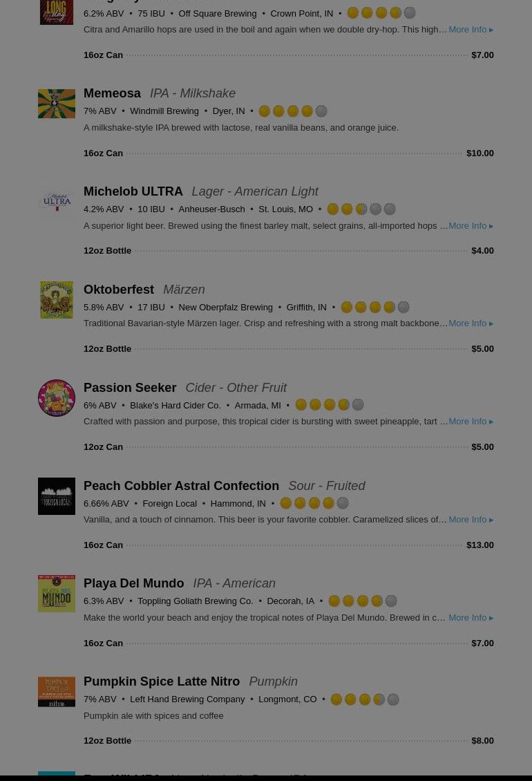Open the Memeosa beer title link
Image resolution: width=532 pixels, height=781 pixels.
pos(112,93)
